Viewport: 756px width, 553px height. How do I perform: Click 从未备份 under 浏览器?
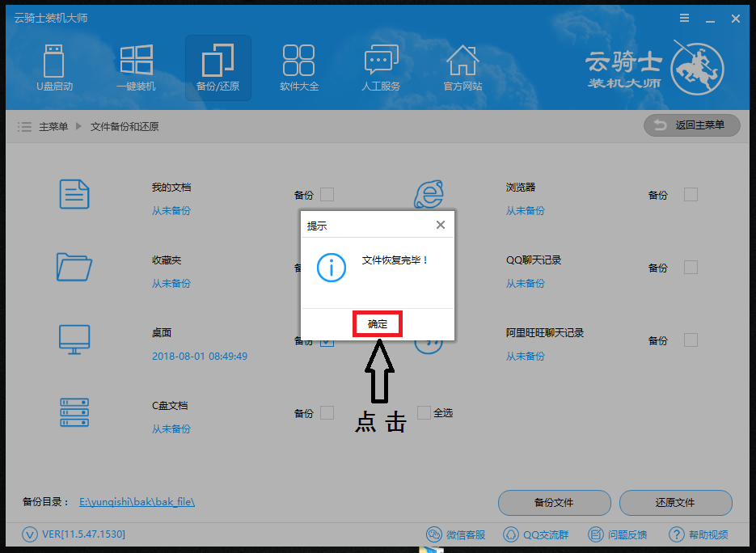tap(525, 211)
